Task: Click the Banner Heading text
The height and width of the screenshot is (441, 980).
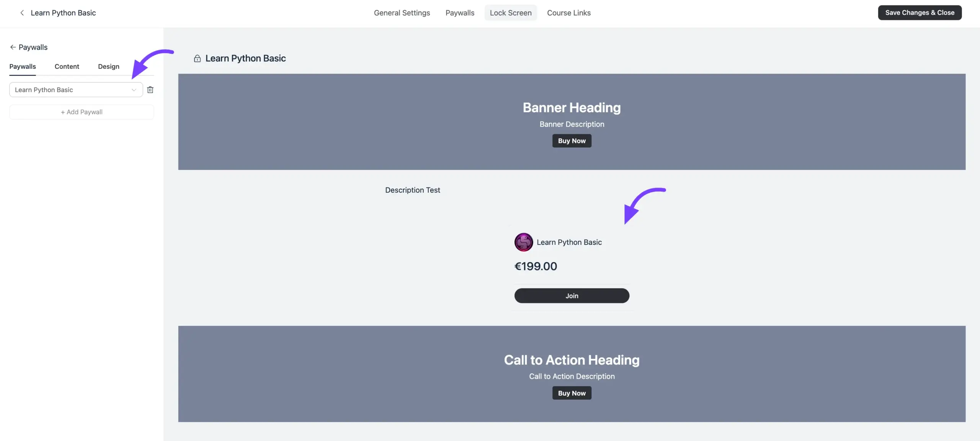Action: pos(572,108)
